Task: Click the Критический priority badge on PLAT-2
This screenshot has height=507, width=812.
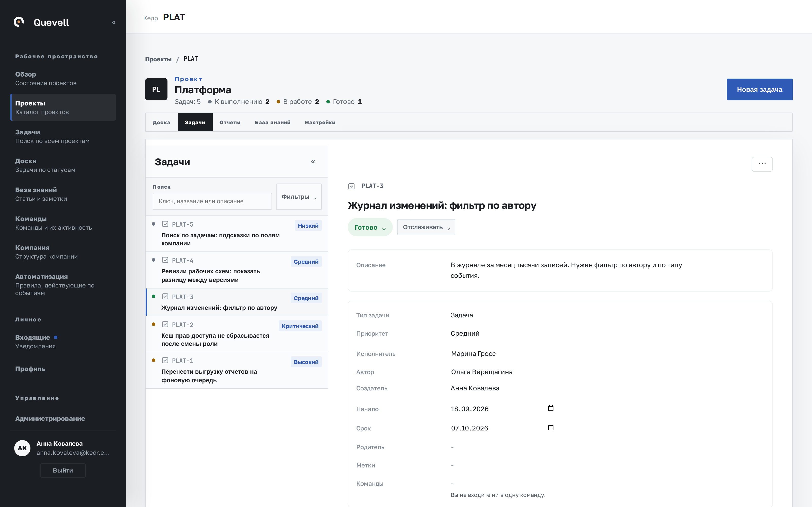Action: pos(300,326)
